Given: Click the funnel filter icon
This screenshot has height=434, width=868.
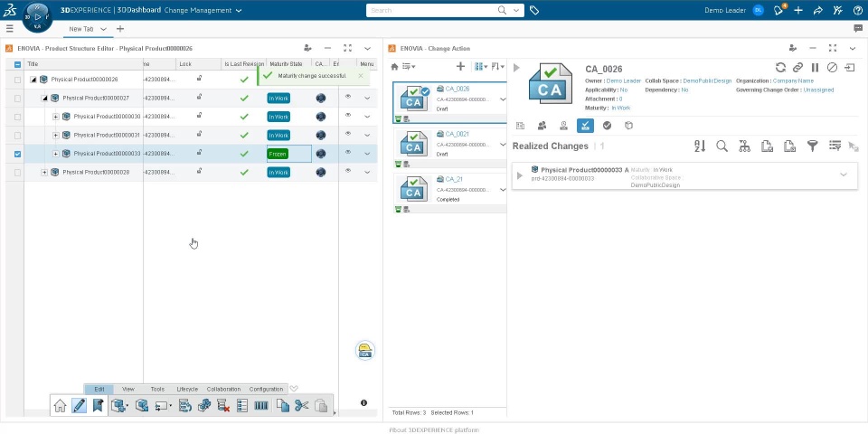Looking at the screenshot, I should 812,146.
